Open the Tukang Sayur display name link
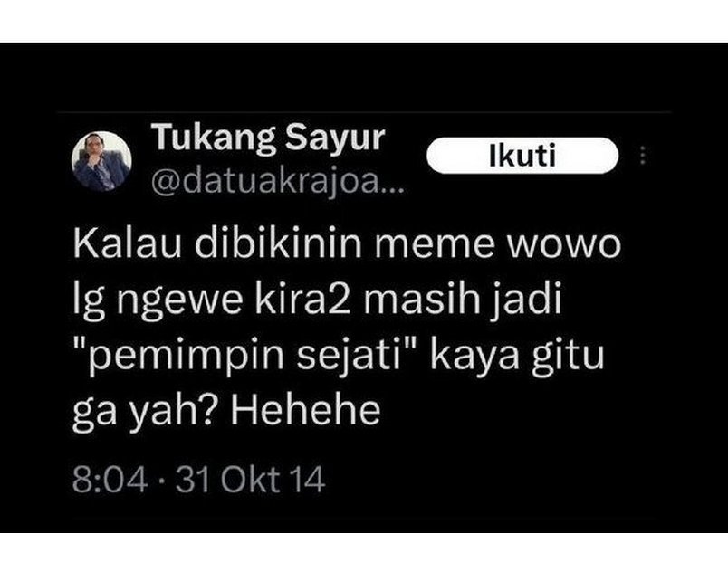 (x=268, y=138)
